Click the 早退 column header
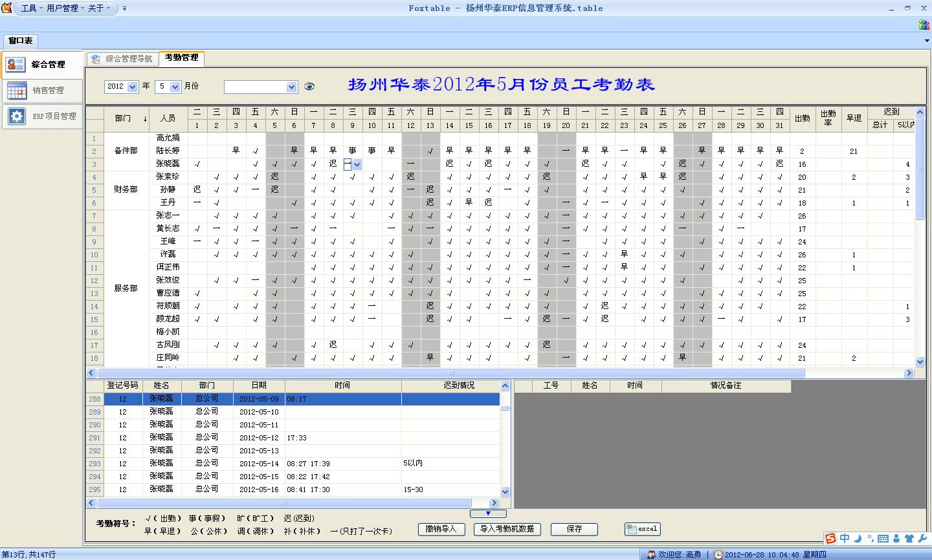The width and height of the screenshot is (932, 560). pos(854,118)
